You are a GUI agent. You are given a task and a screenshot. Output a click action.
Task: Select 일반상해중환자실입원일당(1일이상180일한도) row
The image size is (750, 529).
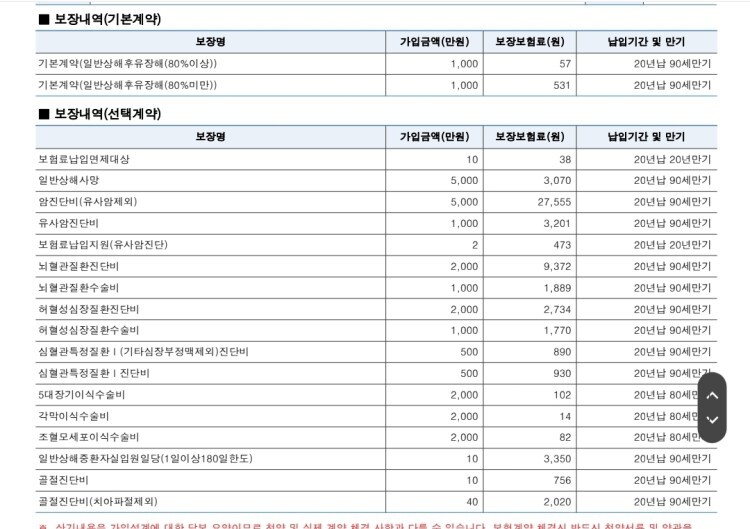click(145, 459)
